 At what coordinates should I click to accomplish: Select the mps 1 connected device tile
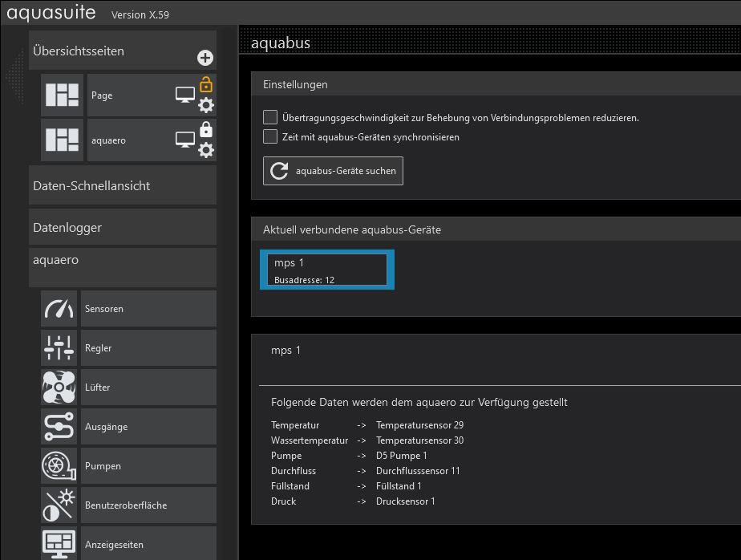(327, 270)
